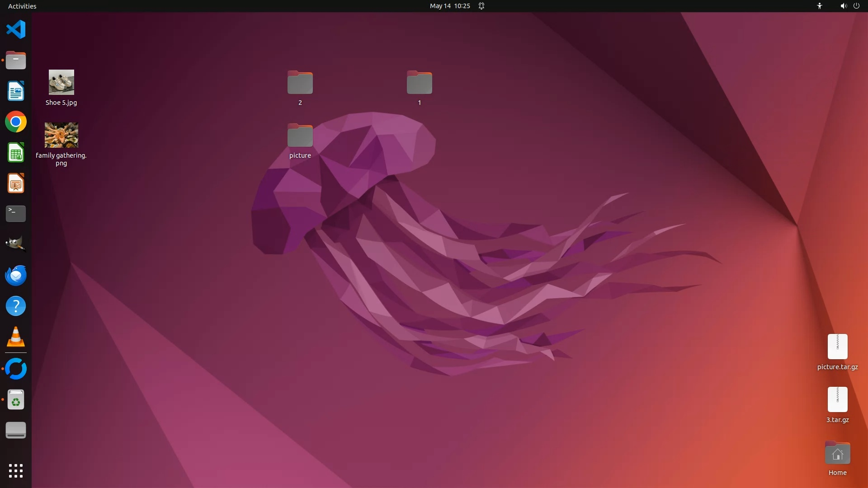Launch Google Chrome from the dock
868x488 pixels.
[x=16, y=122]
